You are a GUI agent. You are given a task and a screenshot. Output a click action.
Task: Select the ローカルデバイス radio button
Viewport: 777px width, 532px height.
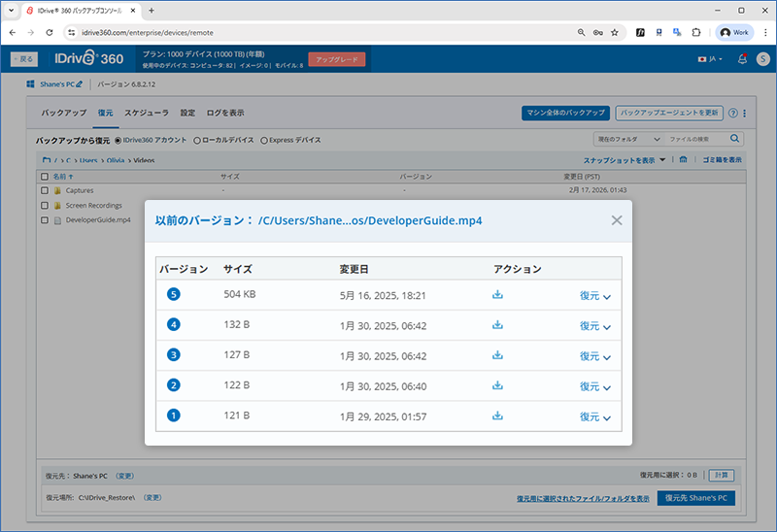tap(198, 141)
